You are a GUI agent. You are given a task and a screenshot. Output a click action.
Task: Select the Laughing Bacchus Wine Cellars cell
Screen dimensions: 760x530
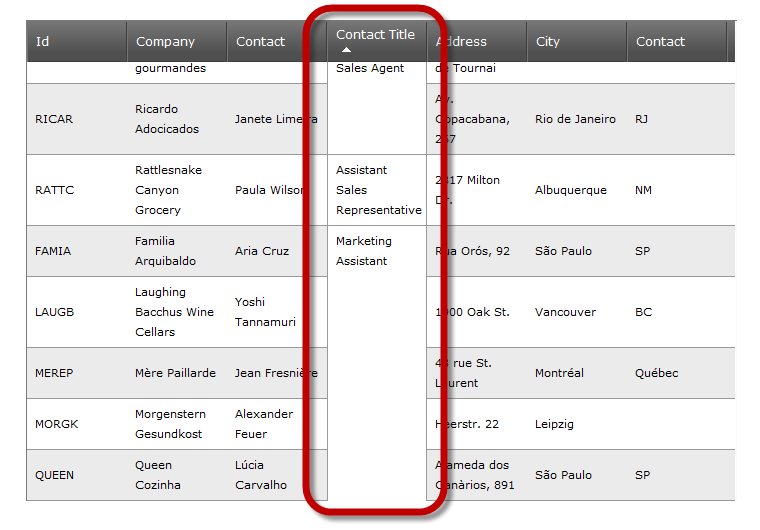174,312
